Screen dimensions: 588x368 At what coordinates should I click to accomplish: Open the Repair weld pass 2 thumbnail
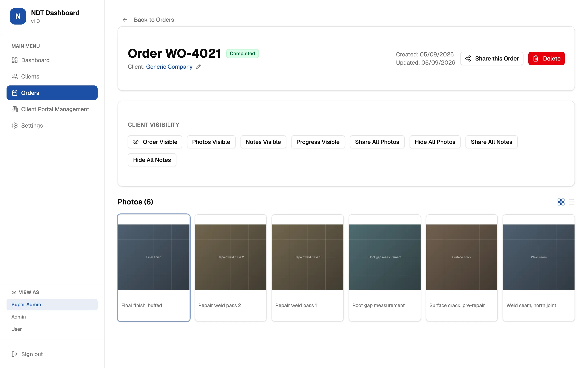click(x=231, y=257)
